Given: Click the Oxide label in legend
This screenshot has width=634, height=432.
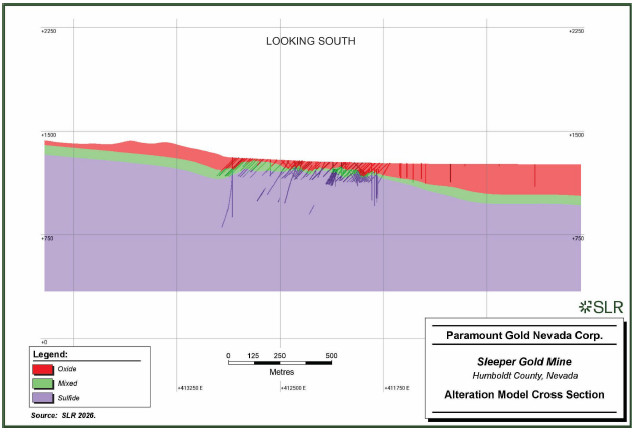Looking at the screenshot, I should [67, 369].
